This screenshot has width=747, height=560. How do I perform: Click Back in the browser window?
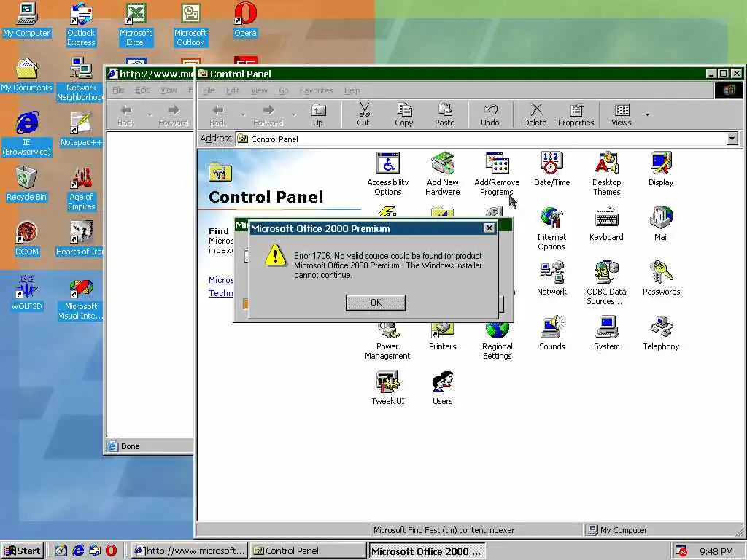[126, 115]
